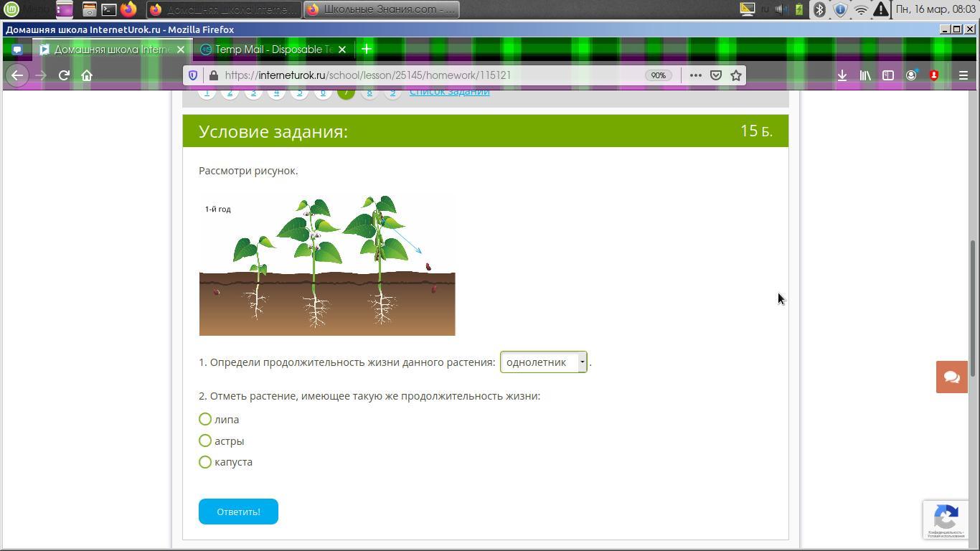Open the blue shield update manager icon

click(840, 9)
